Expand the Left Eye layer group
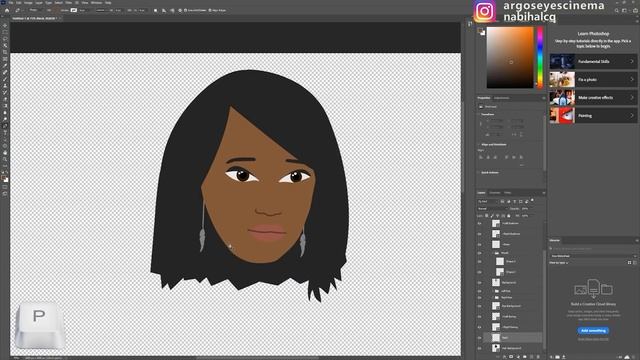 (x=493, y=291)
